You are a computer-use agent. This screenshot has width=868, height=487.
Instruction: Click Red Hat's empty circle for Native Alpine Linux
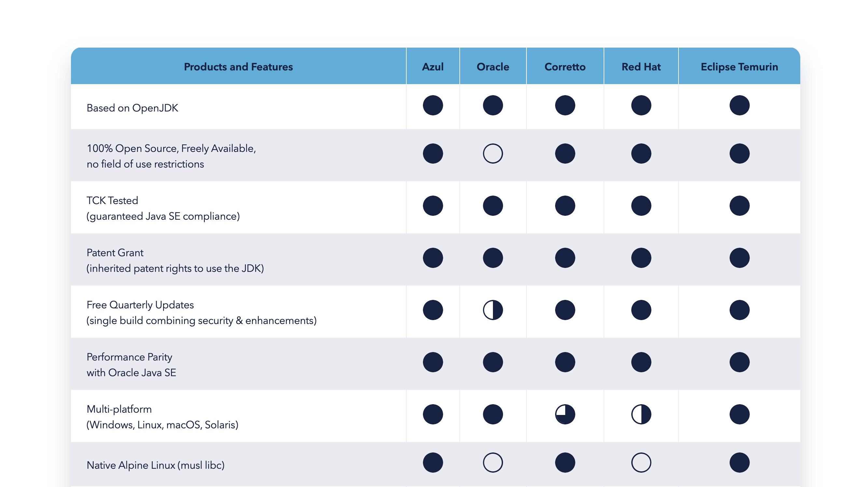[641, 462]
